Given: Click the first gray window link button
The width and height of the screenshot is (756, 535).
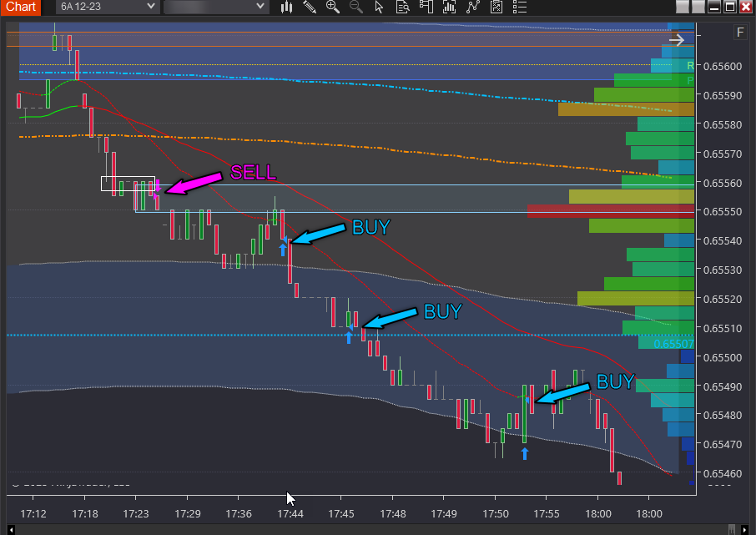Looking at the screenshot, I should [x=683, y=7].
